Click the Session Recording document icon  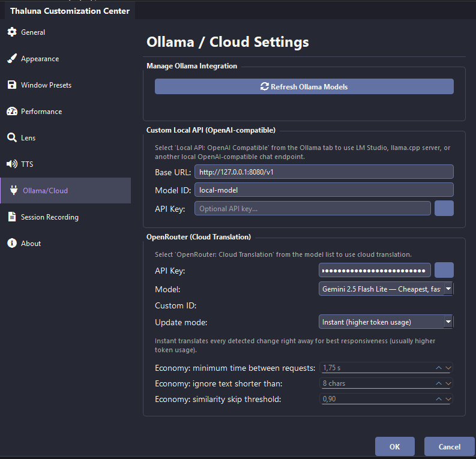pos(12,217)
